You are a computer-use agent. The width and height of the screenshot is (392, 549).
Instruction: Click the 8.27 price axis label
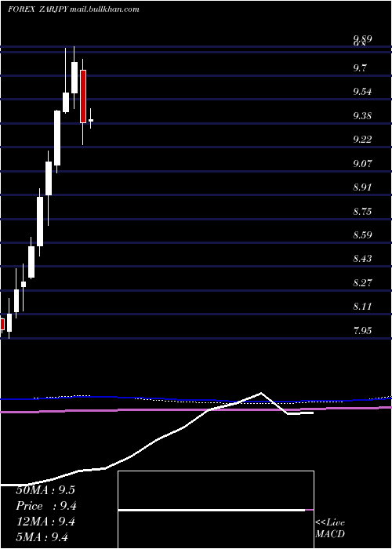tap(362, 283)
